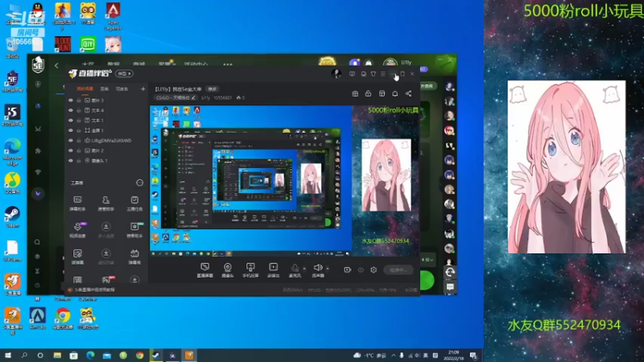
Task: Open the gift box icon above preview
Action: point(355,93)
